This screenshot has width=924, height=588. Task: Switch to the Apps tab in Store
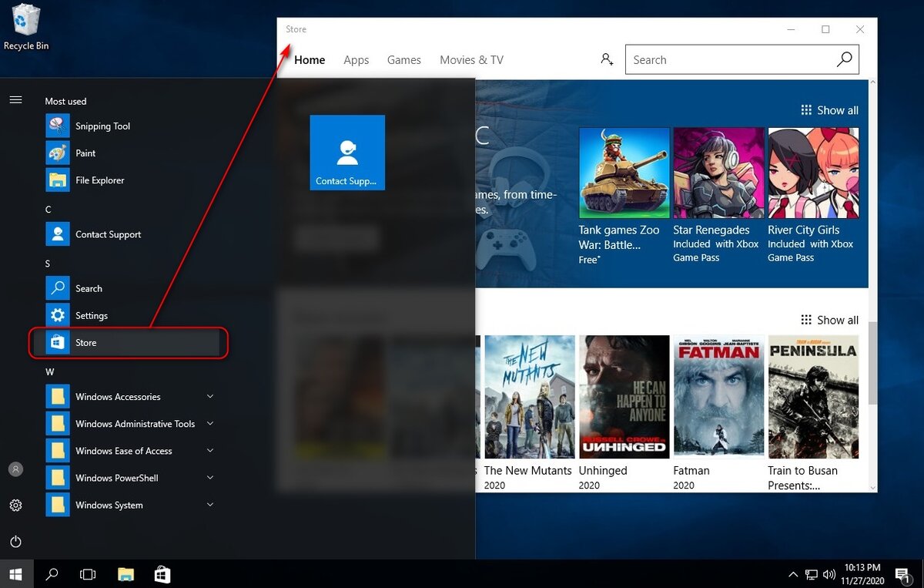356,59
